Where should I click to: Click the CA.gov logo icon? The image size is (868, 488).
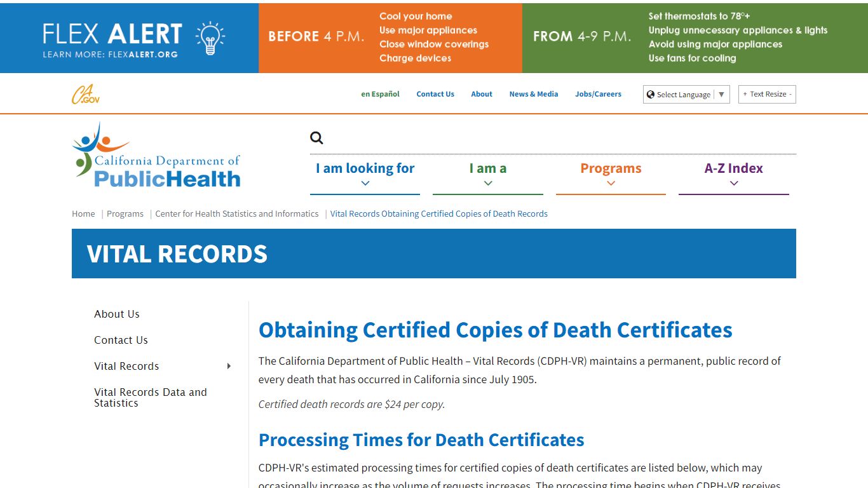tap(85, 94)
